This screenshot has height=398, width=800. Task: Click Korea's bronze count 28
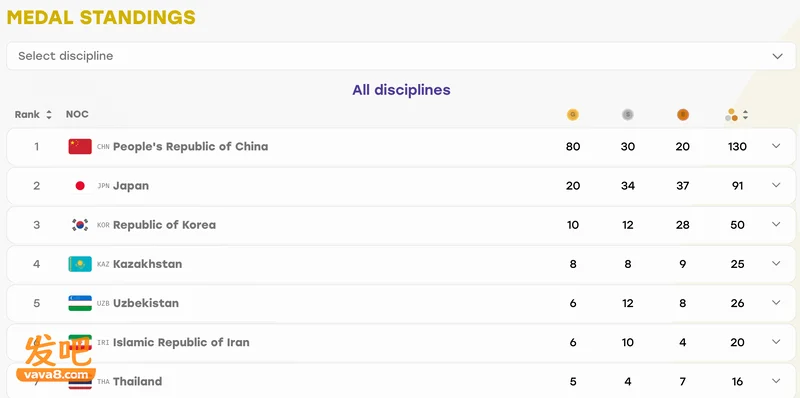(x=683, y=225)
